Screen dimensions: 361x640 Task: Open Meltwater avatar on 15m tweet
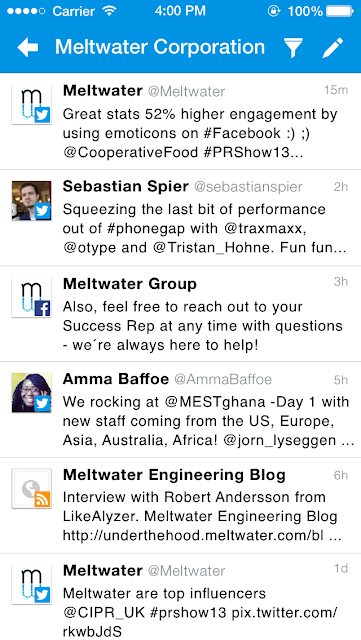pos(31,104)
